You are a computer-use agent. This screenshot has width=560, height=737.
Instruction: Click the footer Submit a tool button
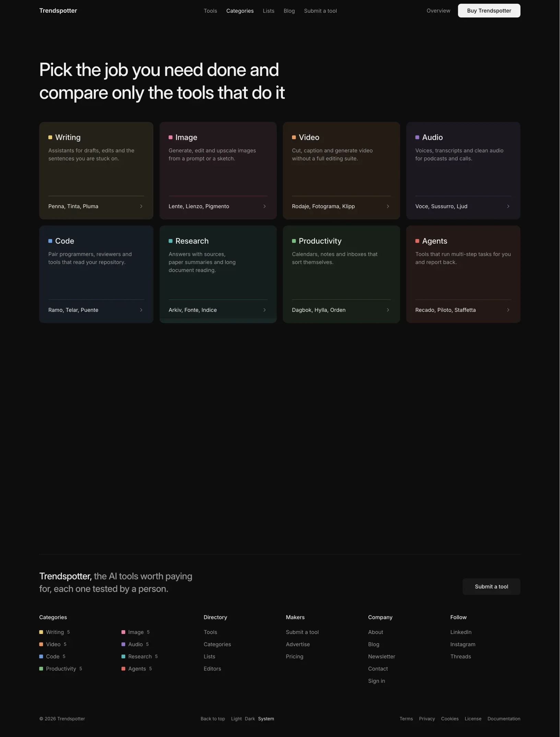491,587
